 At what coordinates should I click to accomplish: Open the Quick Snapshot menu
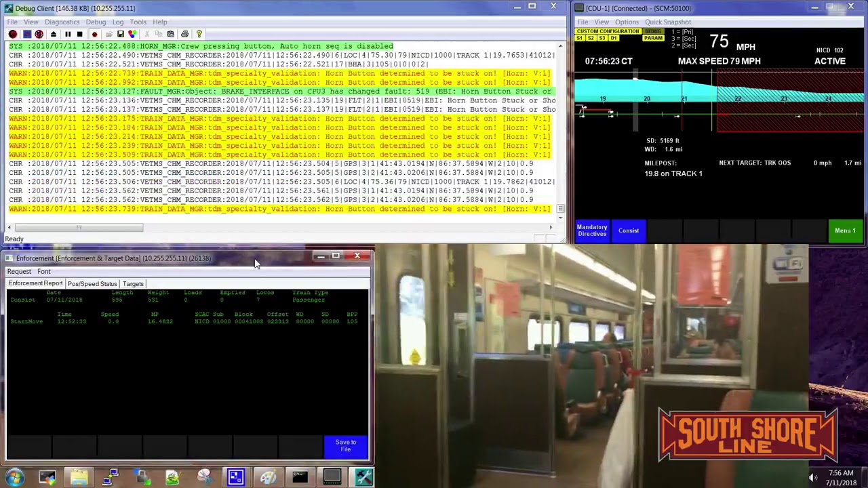668,22
